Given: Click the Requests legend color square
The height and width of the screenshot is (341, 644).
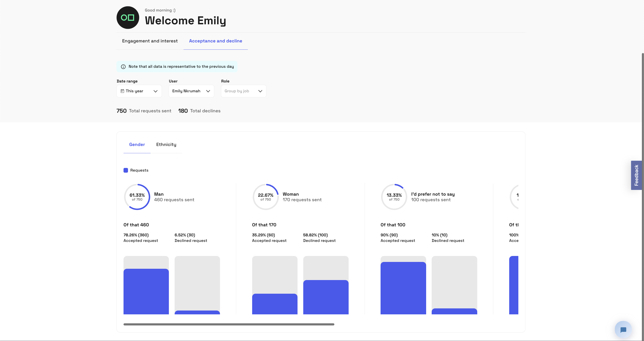Looking at the screenshot, I should (x=126, y=170).
